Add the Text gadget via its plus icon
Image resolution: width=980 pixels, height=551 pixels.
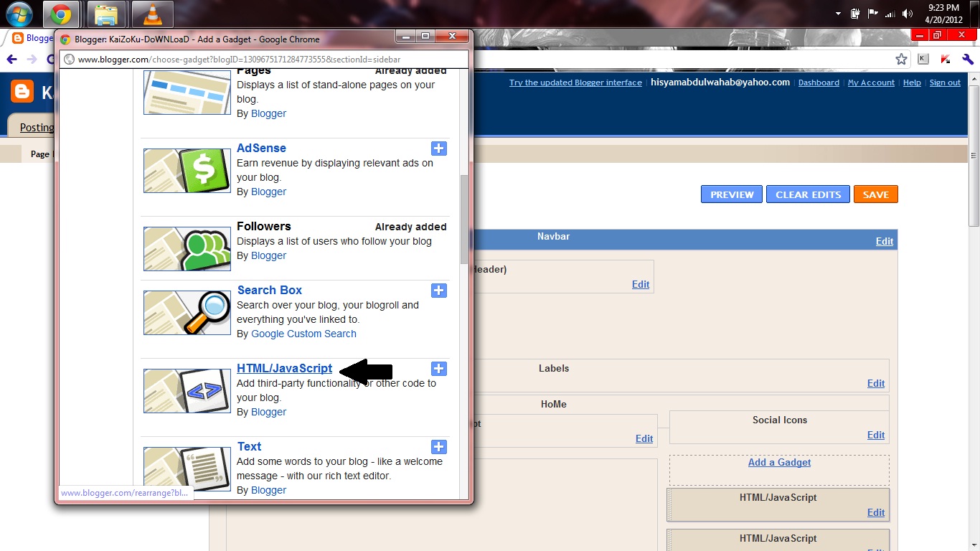pyautogui.click(x=439, y=447)
